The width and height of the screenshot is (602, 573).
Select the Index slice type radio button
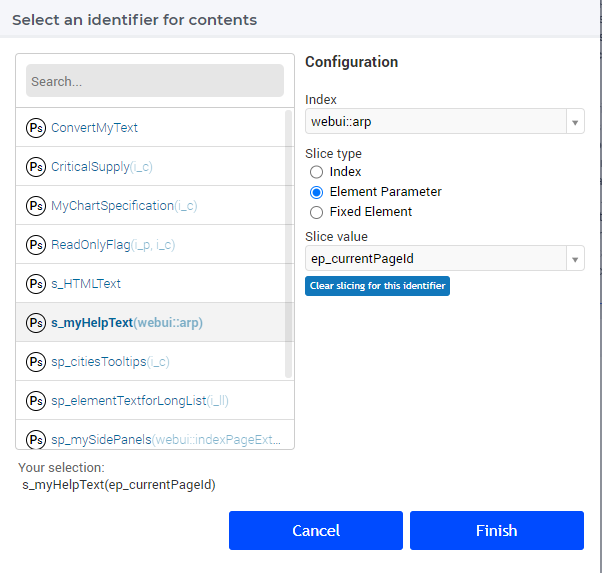[x=316, y=172]
